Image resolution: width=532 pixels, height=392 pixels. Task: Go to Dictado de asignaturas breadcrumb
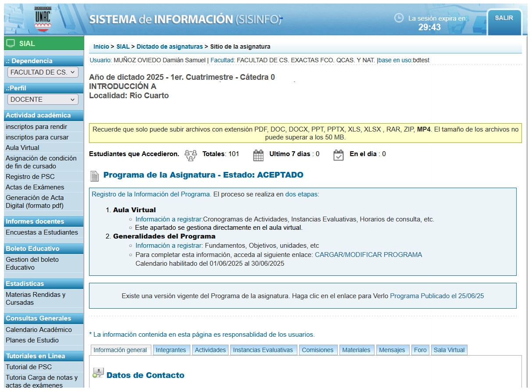tap(170, 46)
